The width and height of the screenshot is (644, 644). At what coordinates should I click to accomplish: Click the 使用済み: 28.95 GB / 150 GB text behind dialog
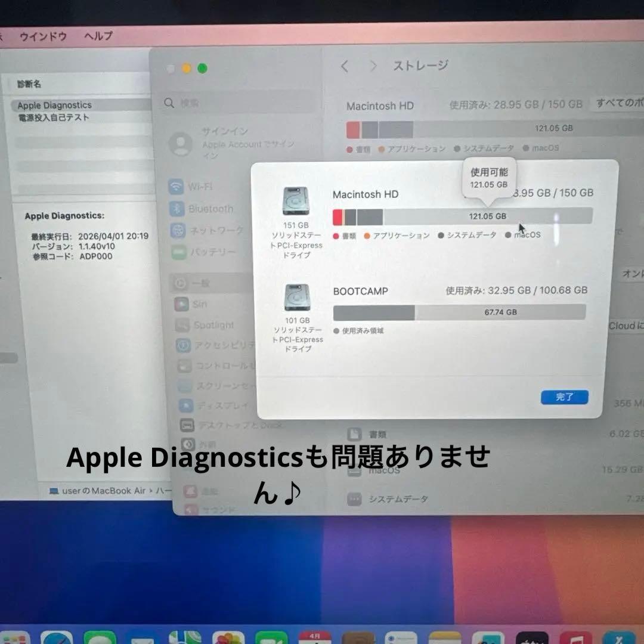pyautogui.click(x=516, y=104)
